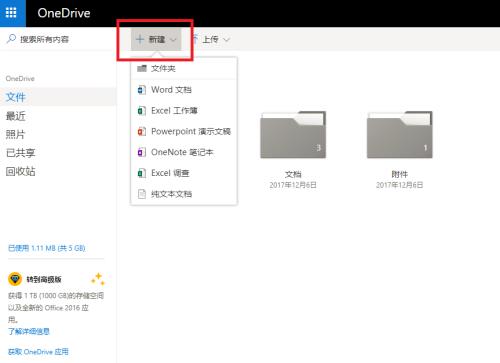Open the 了解详细信息 link
The width and height of the screenshot is (500, 363).
coord(29,331)
